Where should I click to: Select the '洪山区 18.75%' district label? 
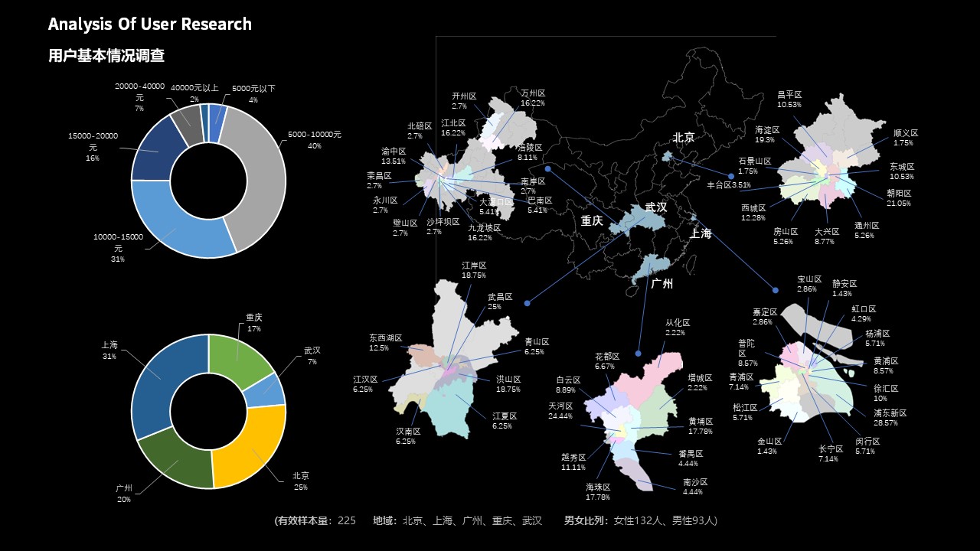(508, 384)
